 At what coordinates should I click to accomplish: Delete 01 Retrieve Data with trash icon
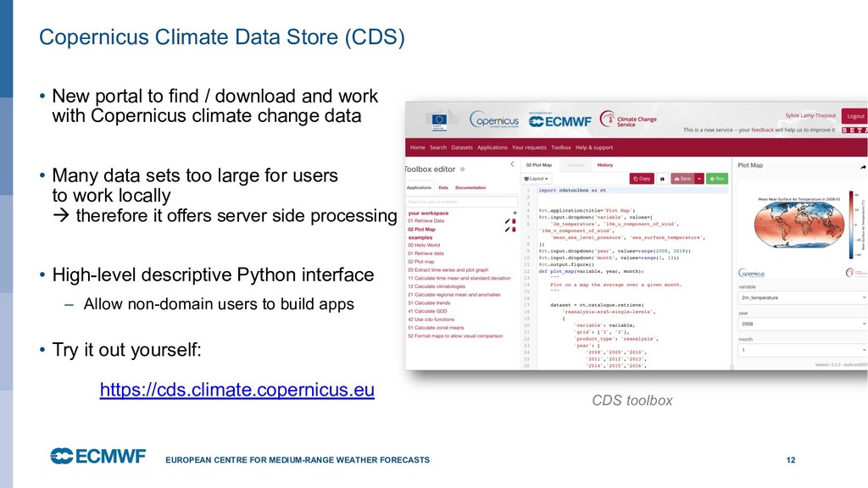coord(514,221)
